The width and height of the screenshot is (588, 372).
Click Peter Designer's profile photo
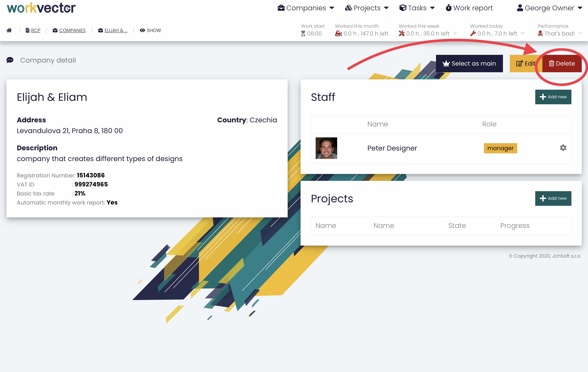point(326,148)
